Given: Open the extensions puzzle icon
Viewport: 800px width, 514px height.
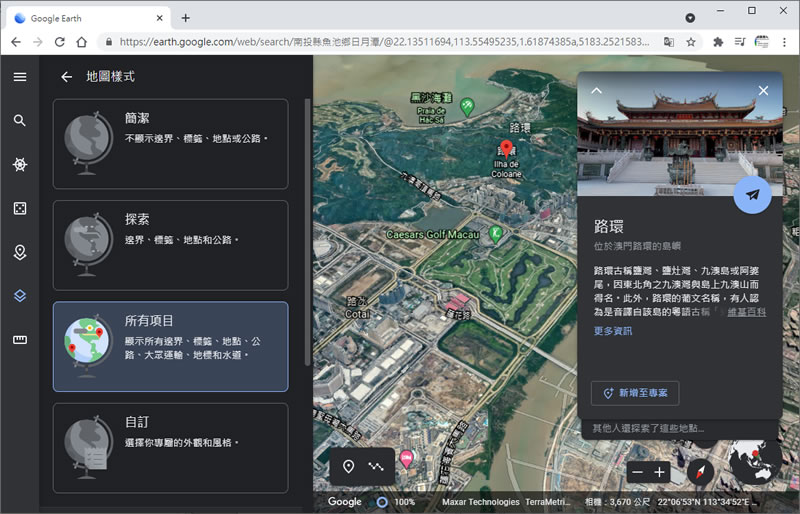Looking at the screenshot, I should 718,42.
